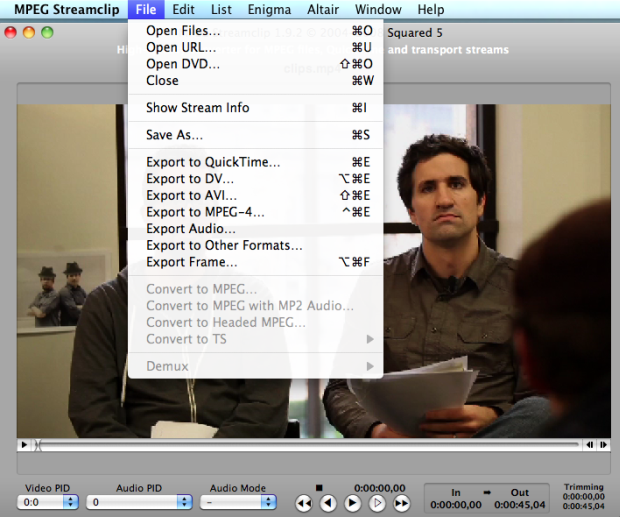Click the timeline playhead marker
This screenshot has height=517, width=620.
click(x=38, y=445)
